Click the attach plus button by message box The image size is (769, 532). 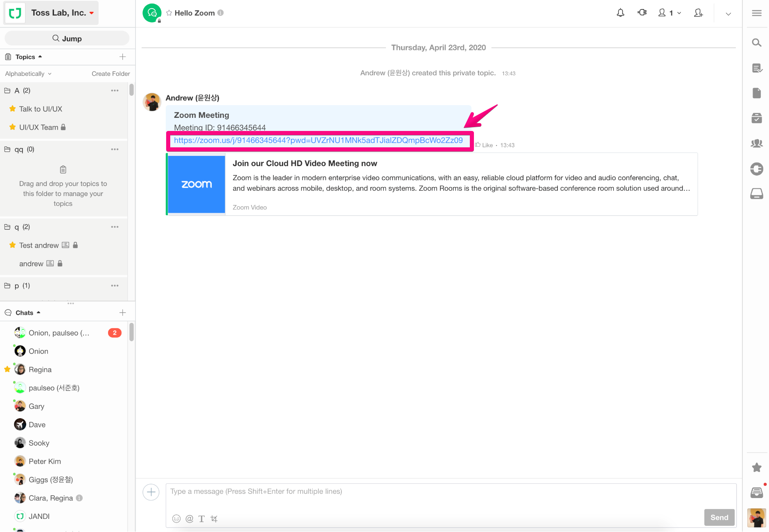151,492
